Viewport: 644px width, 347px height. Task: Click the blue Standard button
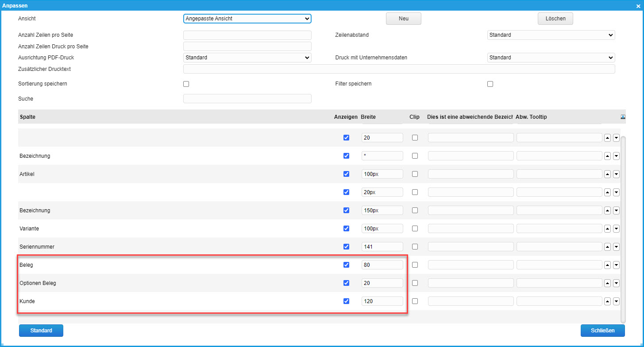pyautogui.click(x=41, y=331)
